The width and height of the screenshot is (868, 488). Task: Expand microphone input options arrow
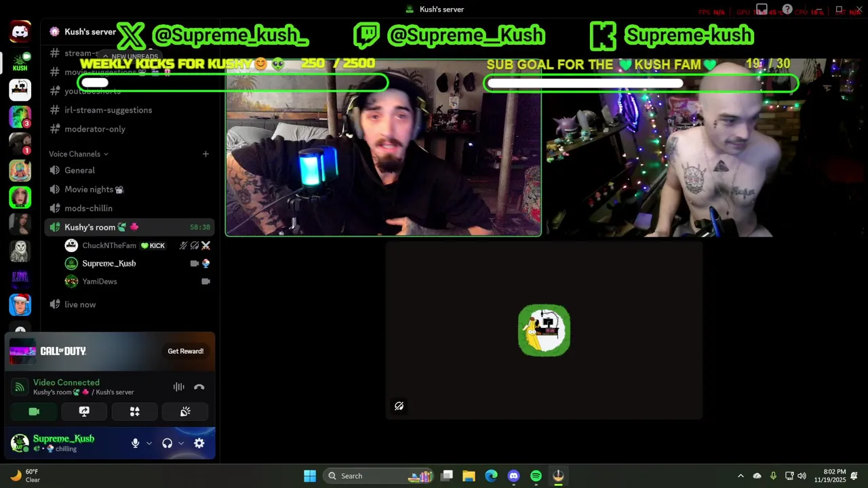149,443
